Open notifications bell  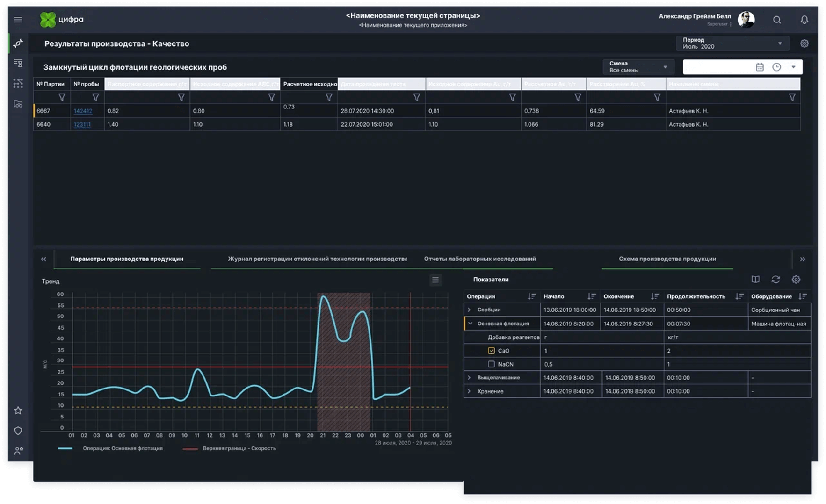click(x=804, y=20)
